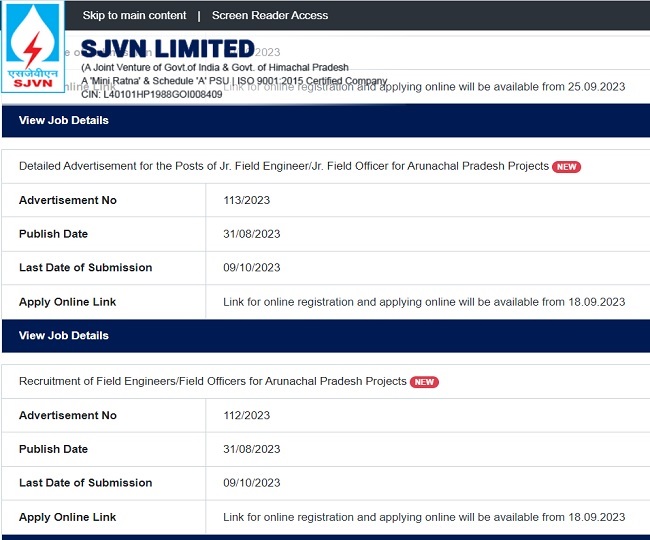The width and height of the screenshot is (650, 540).
Task: Select the advertisement number 113/2023 value
Action: coord(246,200)
